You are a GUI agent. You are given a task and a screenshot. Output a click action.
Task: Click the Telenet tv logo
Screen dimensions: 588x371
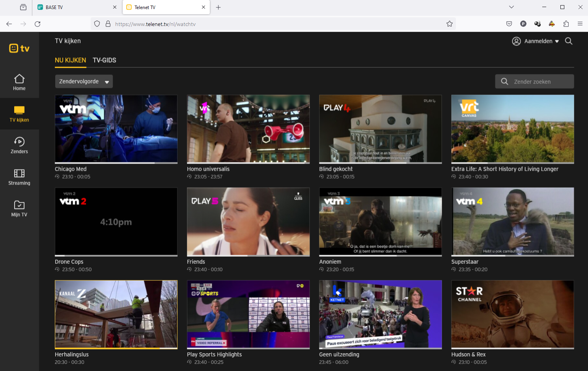[19, 48]
